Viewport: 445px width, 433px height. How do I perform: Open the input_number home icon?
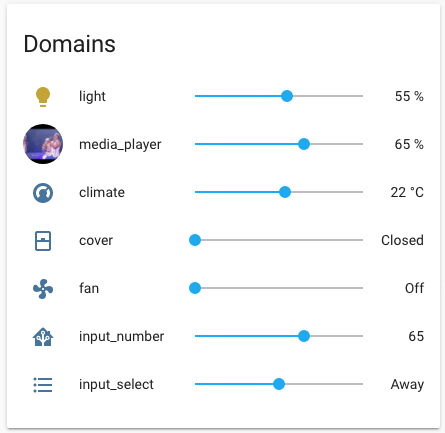tap(43, 337)
